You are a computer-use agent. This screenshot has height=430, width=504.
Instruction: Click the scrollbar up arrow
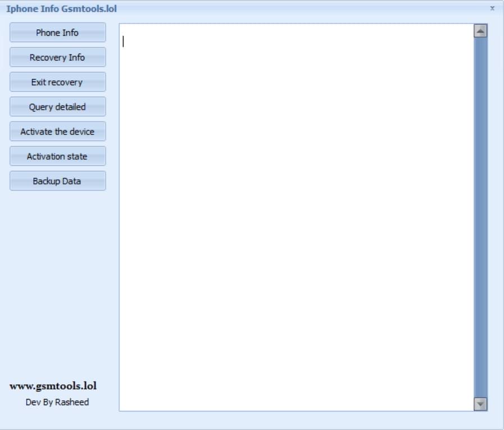[480, 31]
